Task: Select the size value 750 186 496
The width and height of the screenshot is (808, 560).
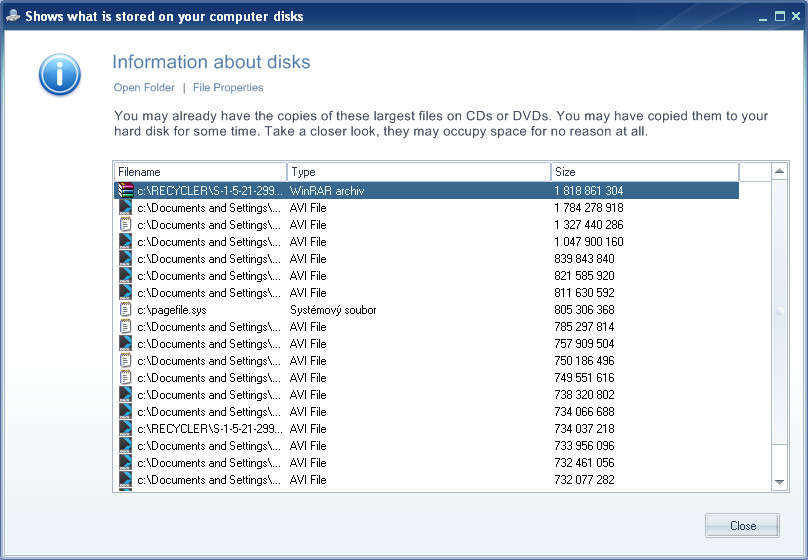Action: click(584, 361)
